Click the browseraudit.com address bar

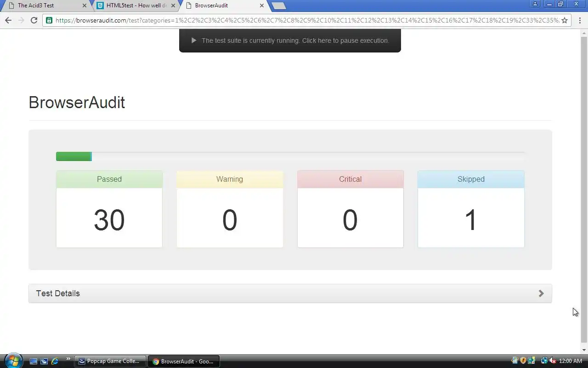click(307, 20)
